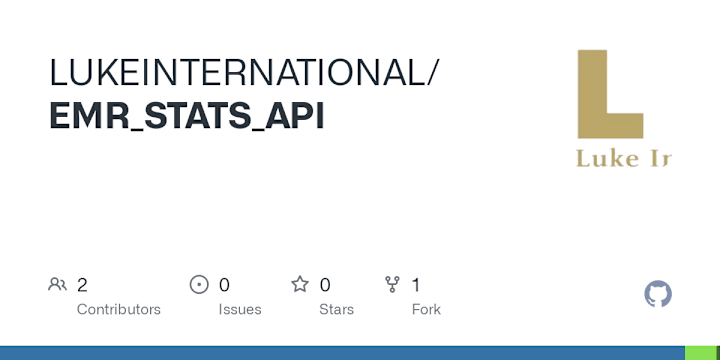Image resolution: width=720 pixels, height=360 pixels.
Task: Click the blue language bar segment
Action: pos(343,353)
